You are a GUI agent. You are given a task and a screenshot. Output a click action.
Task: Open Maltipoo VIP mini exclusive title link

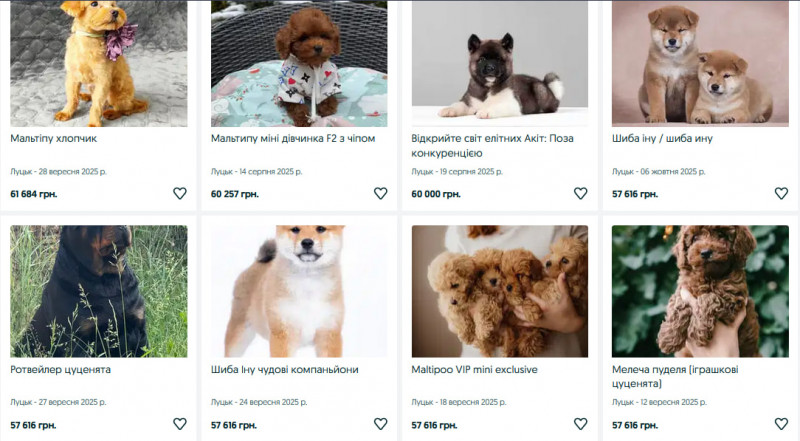(474, 370)
